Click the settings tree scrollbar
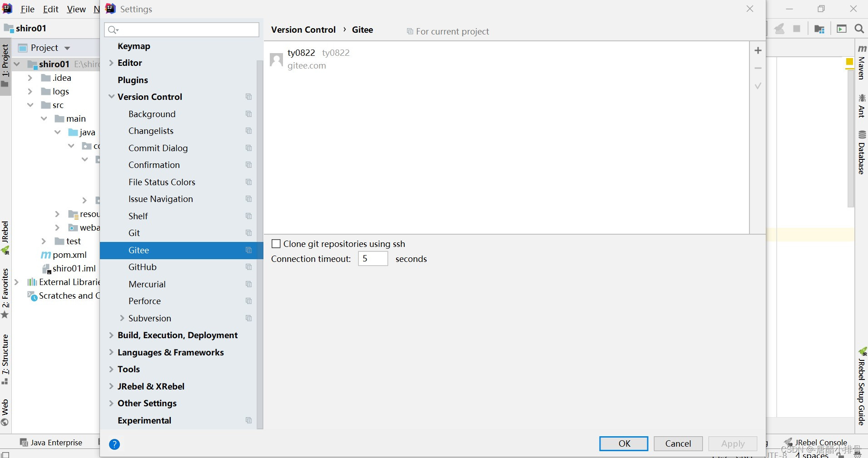The image size is (868, 458). [x=260, y=245]
